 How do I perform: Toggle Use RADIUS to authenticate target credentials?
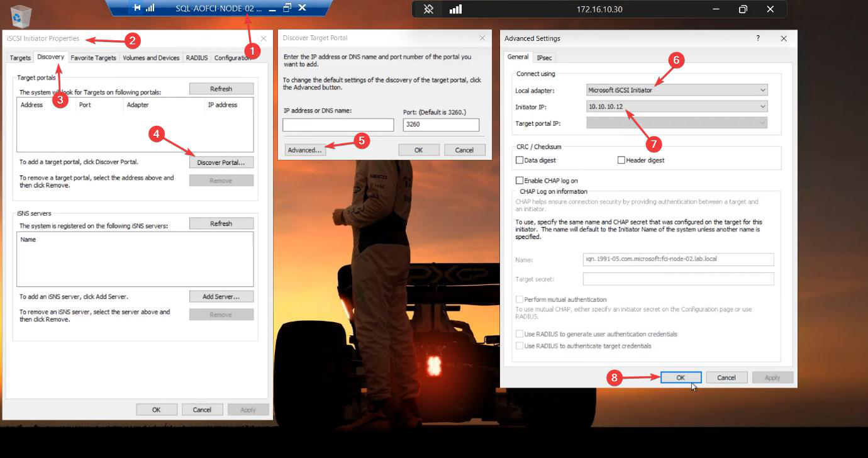(x=520, y=346)
